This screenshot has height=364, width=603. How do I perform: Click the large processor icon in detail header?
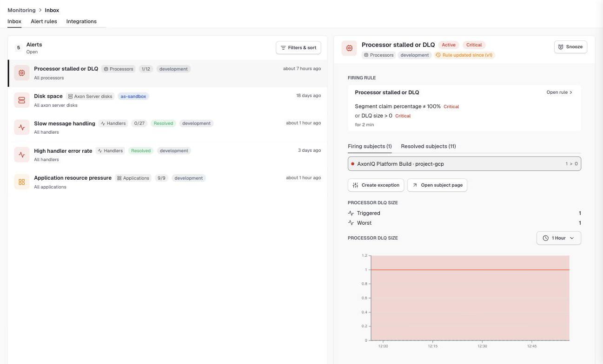pyautogui.click(x=349, y=48)
